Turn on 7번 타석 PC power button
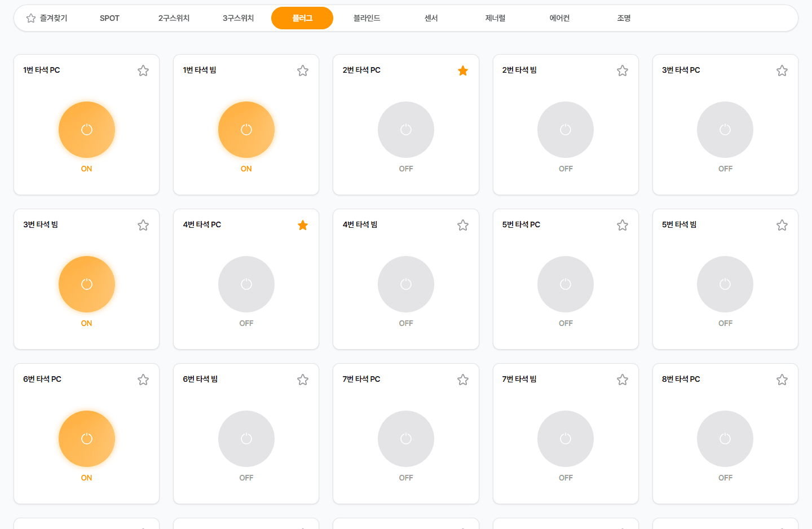812x529 pixels. [x=406, y=439]
